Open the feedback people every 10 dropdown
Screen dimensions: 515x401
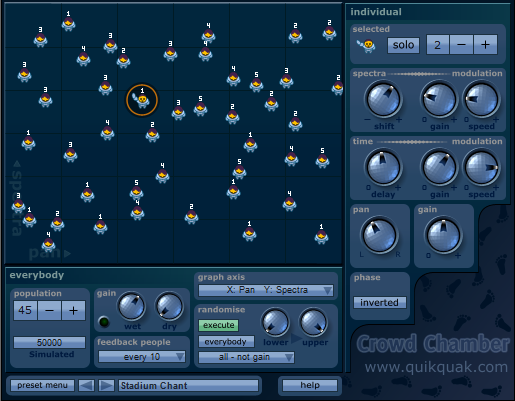click(142, 357)
